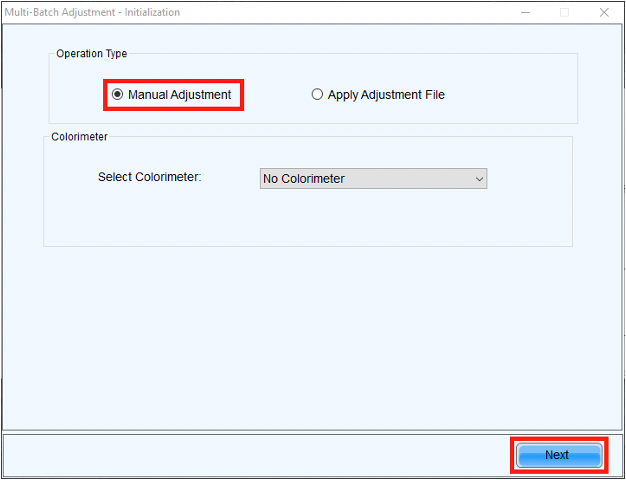
Task: Select the Manual Adjustment radio button
Action: (x=118, y=95)
